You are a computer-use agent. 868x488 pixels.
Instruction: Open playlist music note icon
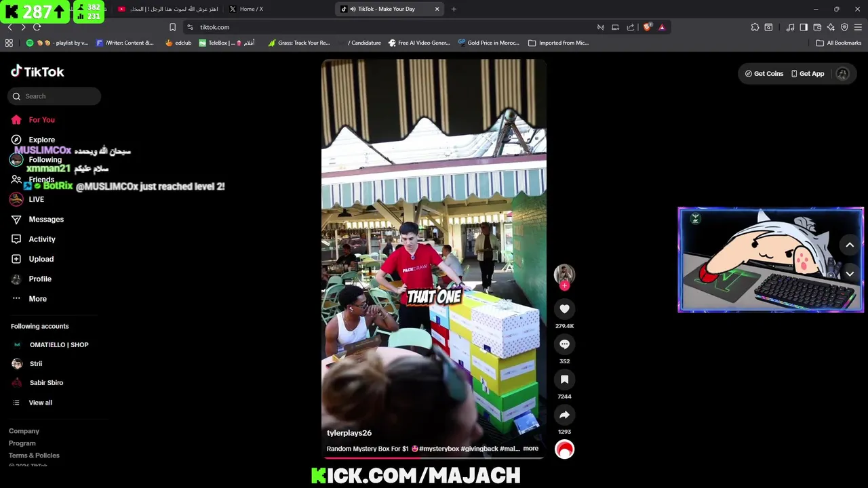(790, 27)
